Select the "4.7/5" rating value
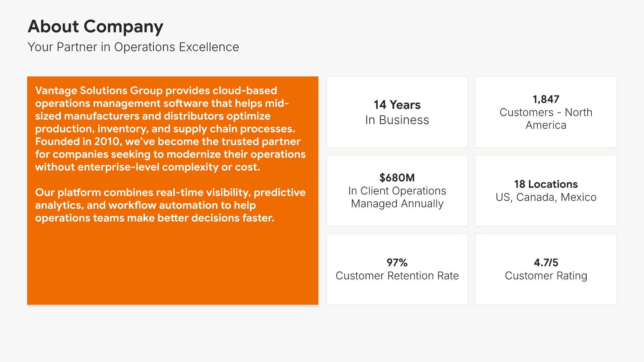Viewport: 644px width, 362px height. (546, 262)
